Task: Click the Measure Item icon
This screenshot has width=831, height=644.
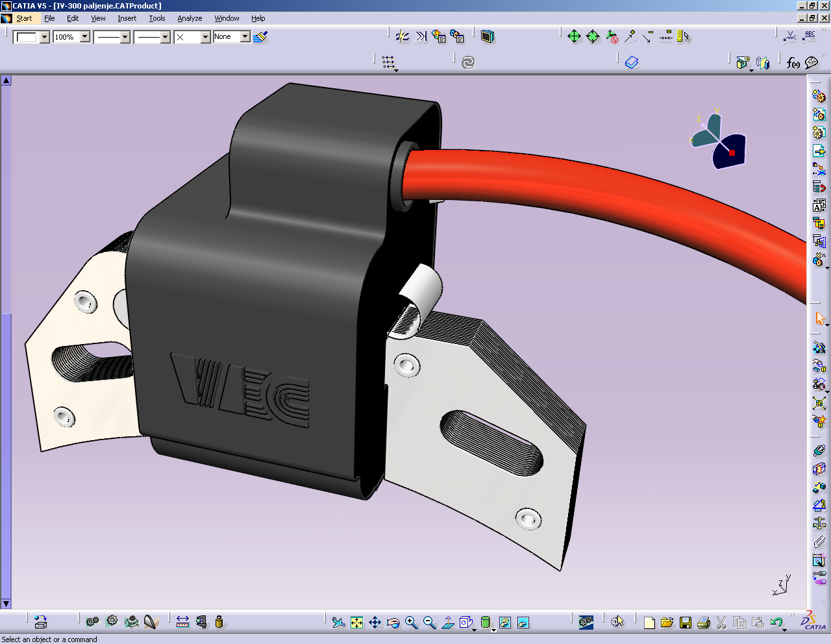Action: click(x=201, y=622)
